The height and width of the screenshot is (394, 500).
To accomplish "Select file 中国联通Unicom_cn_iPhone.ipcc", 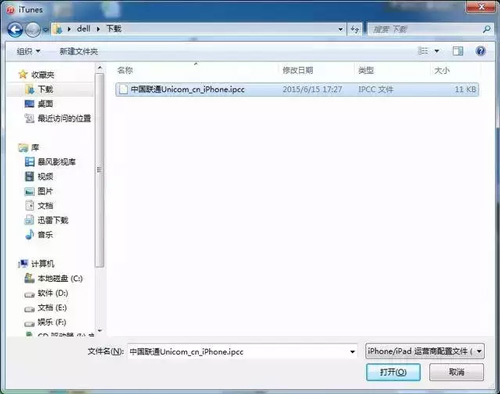I will point(297,89).
